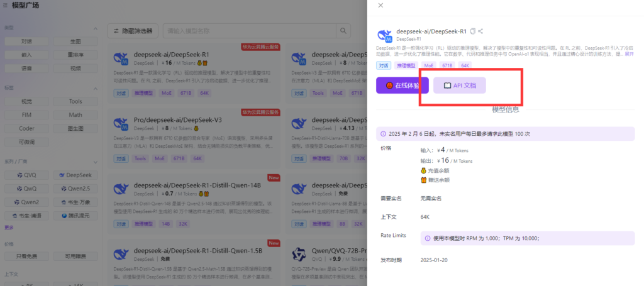The width and height of the screenshot is (644, 286).
Task: Click the 14B tag on the Distill-Qwen-14B card
Action: pos(165,224)
